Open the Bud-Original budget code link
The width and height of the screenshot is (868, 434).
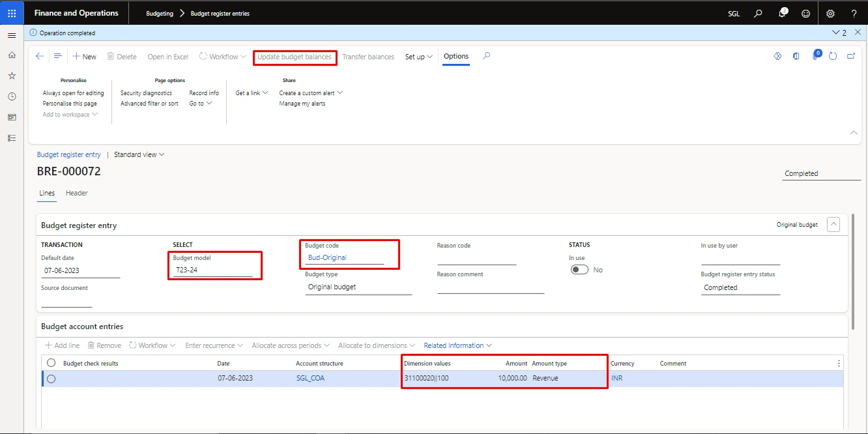click(x=327, y=257)
